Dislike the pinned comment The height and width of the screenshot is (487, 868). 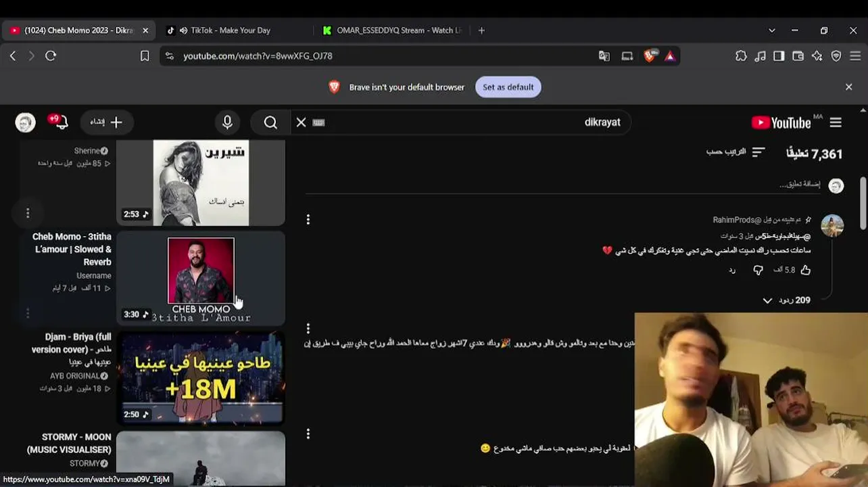(x=758, y=270)
